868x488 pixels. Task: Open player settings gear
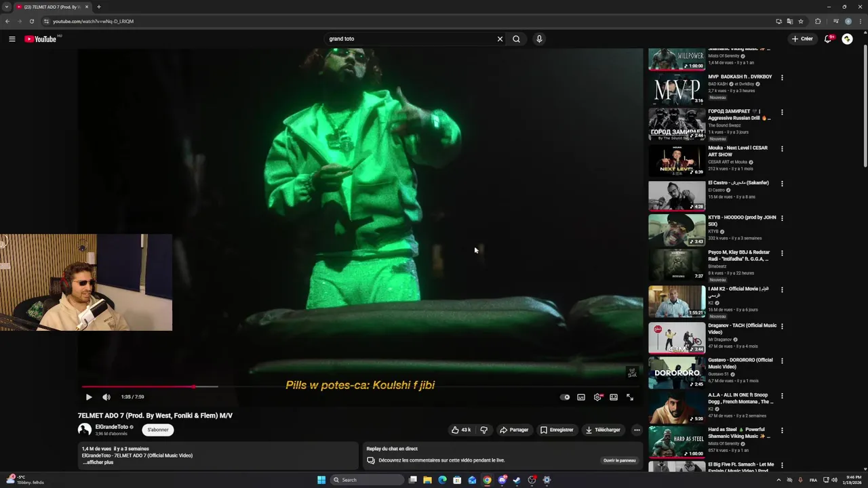tap(597, 397)
